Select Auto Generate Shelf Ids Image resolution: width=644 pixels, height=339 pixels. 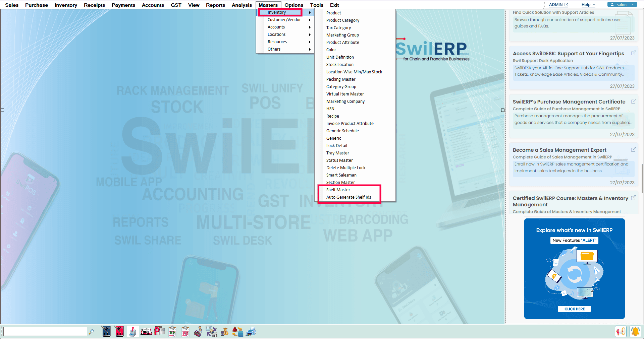click(355, 197)
